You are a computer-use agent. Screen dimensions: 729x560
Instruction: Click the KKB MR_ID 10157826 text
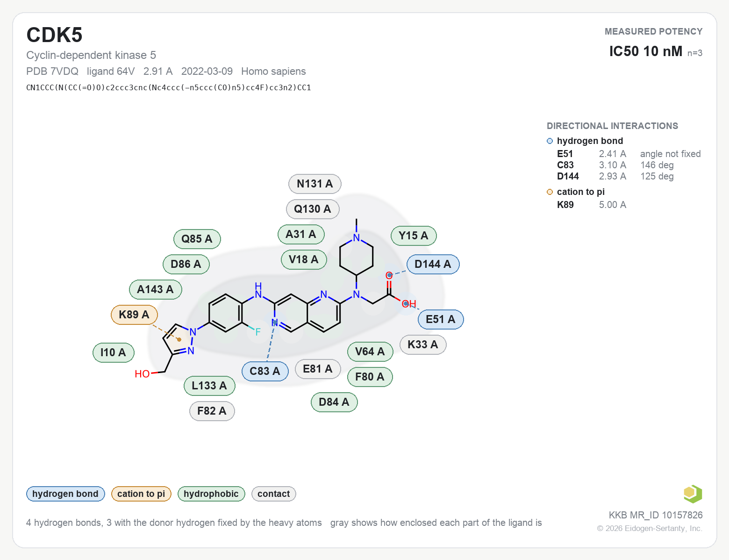tap(656, 515)
